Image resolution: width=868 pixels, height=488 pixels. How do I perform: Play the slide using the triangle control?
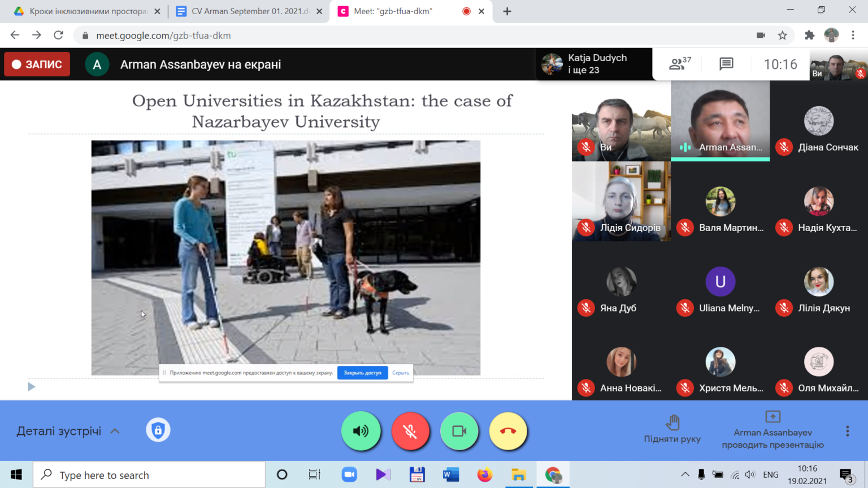(32, 387)
